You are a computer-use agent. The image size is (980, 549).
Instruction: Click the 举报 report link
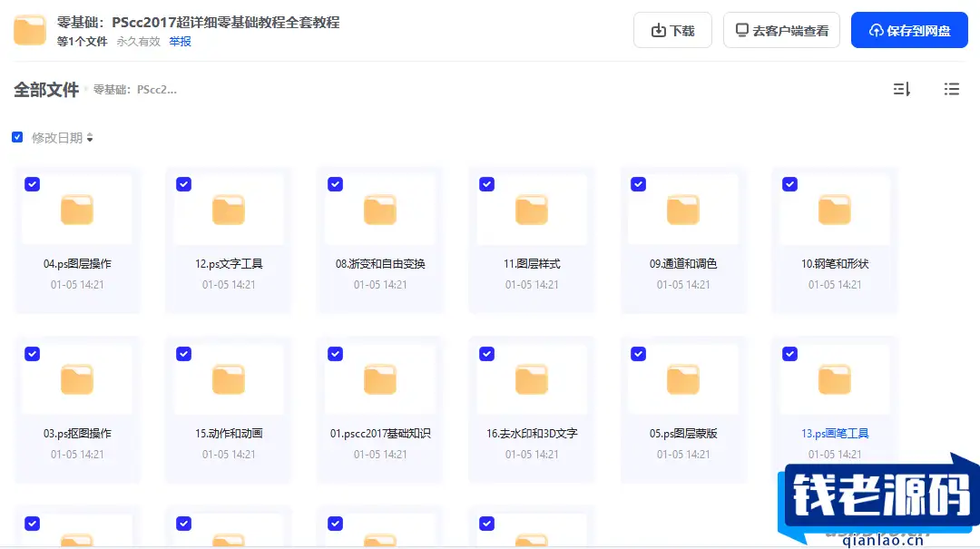[x=180, y=41]
